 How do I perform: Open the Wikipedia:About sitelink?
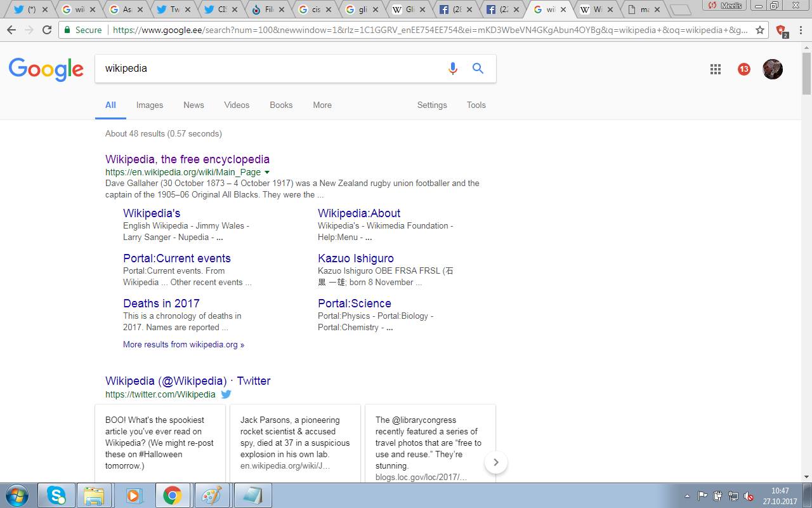359,213
